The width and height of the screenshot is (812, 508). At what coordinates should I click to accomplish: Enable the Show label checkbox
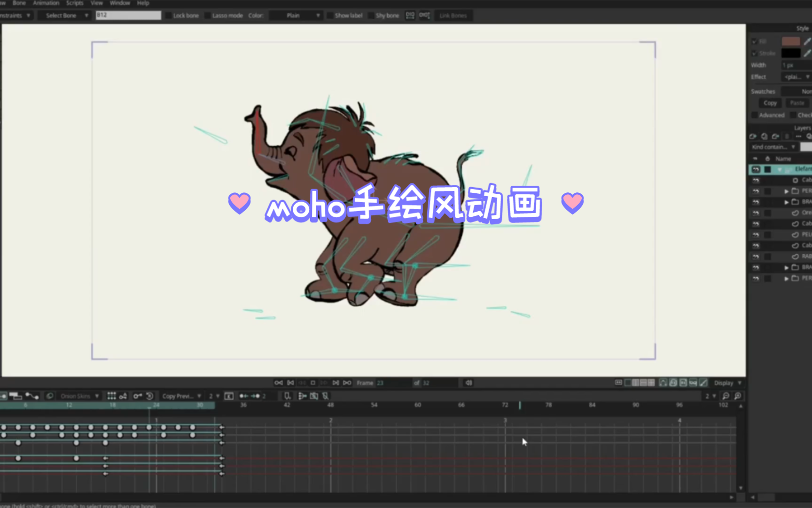click(330, 16)
